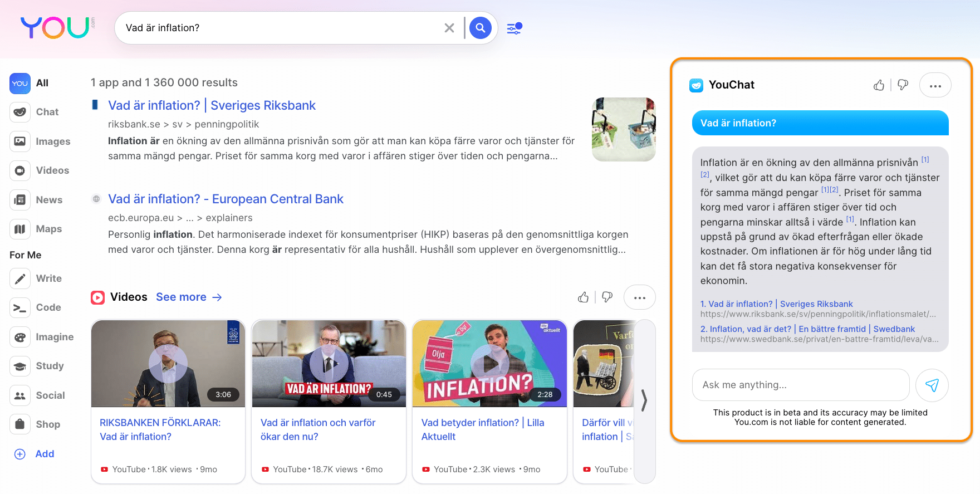
Task: Click the main search input field
Action: tap(281, 28)
